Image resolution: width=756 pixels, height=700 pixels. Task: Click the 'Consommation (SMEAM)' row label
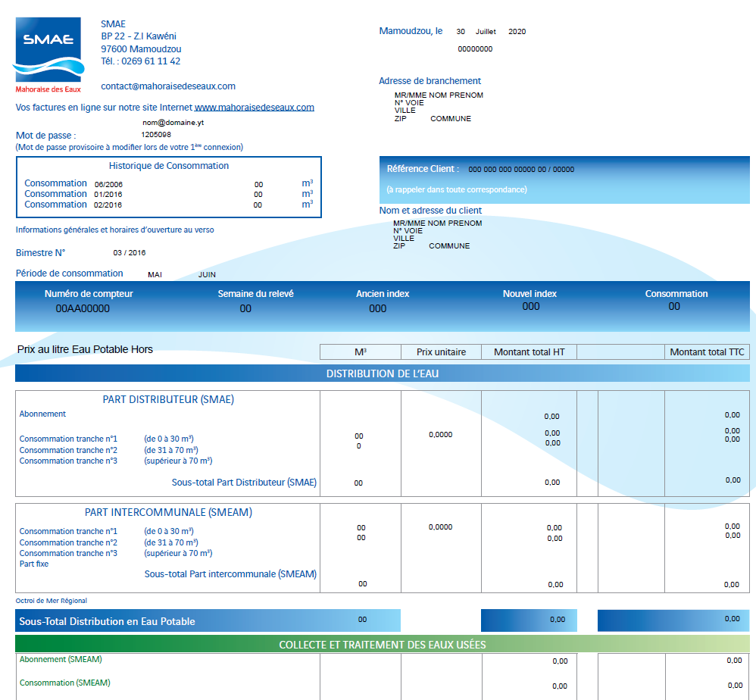(x=64, y=683)
